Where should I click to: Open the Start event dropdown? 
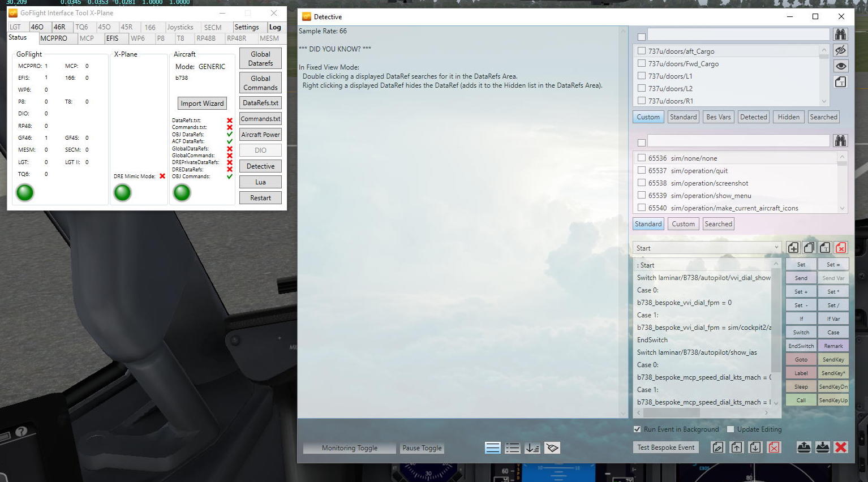pos(776,248)
